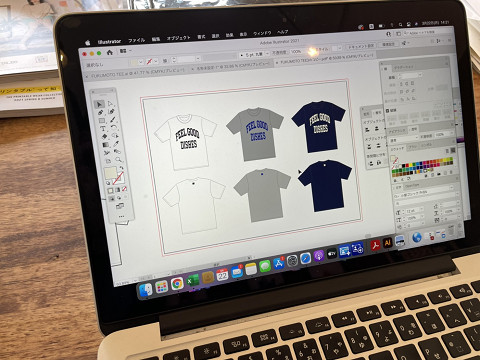Set the None color mode button
Image resolution: width=480 pixels, height=360 pixels.
pyautogui.click(x=124, y=188)
